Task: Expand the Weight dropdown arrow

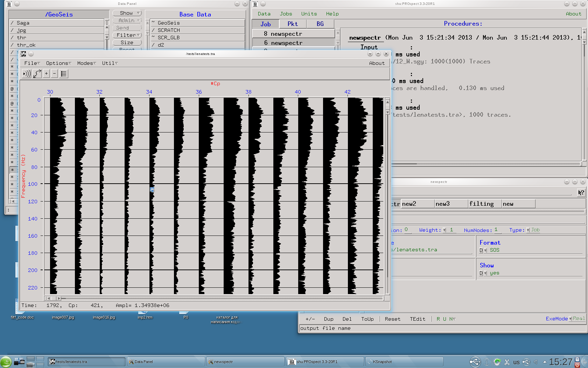Action: click(444, 230)
